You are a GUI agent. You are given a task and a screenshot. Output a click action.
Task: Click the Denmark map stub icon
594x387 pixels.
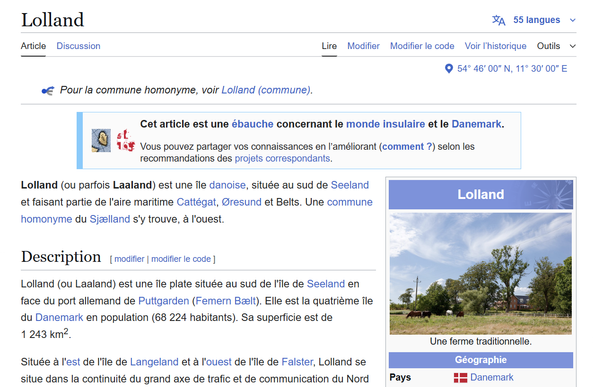(125, 140)
